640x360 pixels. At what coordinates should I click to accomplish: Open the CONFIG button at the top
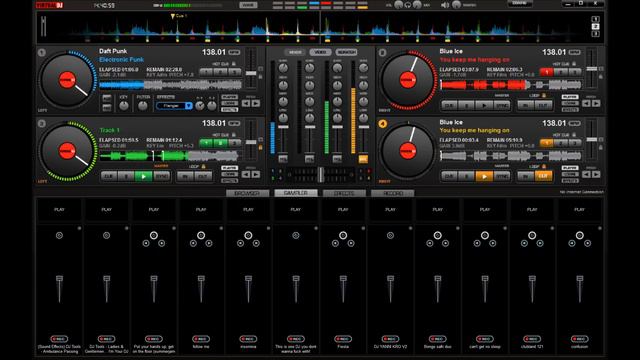pyautogui.click(x=520, y=3)
